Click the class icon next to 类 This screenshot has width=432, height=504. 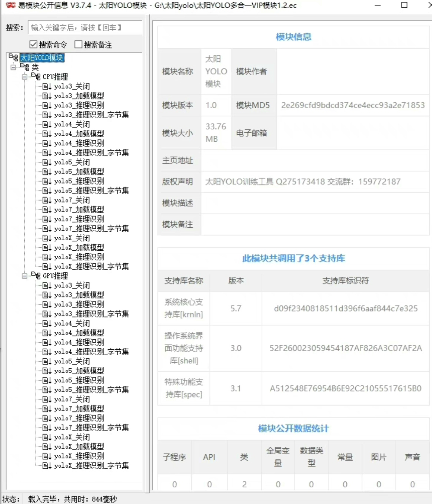tap(25, 67)
